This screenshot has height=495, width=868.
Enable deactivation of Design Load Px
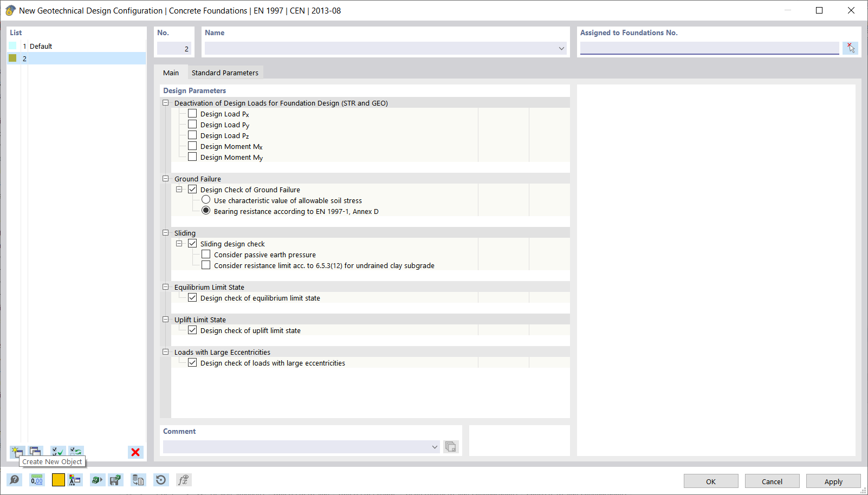[192, 113]
